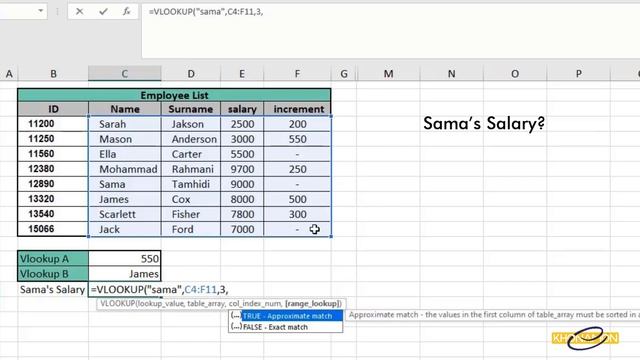Click ID cell 13320

53,199
